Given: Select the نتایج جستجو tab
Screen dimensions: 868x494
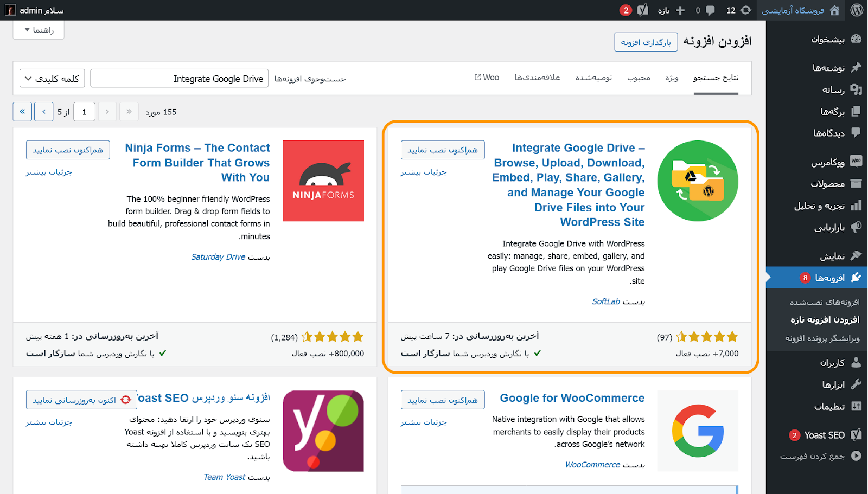Looking at the screenshot, I should pos(716,78).
